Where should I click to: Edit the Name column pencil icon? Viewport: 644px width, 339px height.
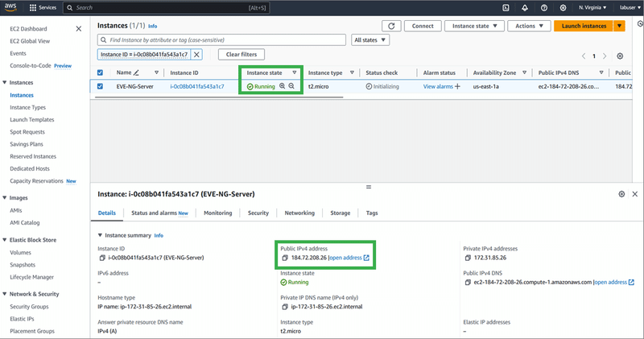136,72
